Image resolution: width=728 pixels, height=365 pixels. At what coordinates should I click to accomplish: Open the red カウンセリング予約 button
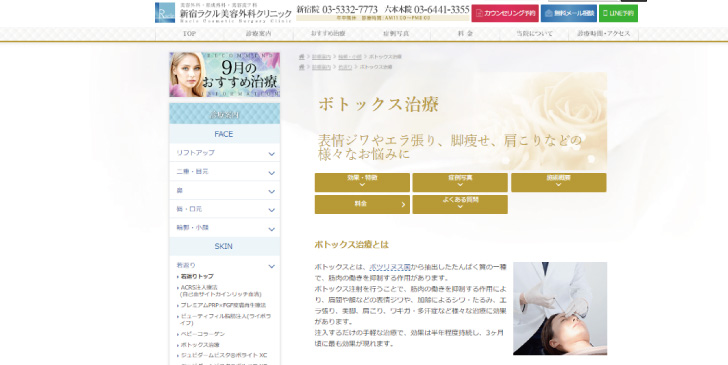coord(505,13)
